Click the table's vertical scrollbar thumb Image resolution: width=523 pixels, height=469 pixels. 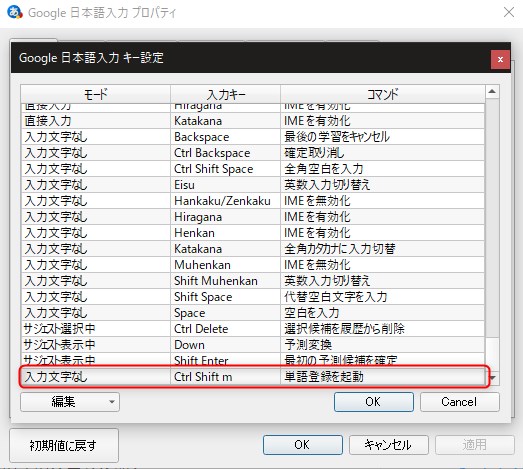[x=492, y=354]
